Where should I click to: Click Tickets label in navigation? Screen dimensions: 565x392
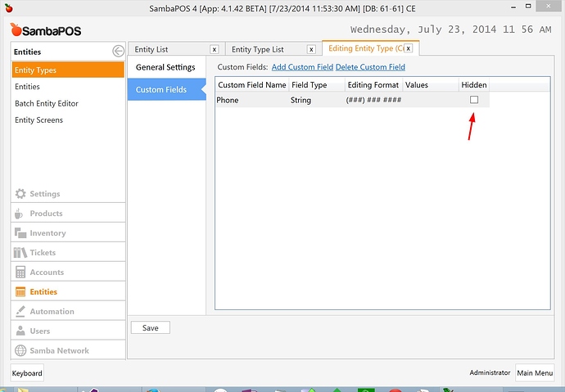43,252
